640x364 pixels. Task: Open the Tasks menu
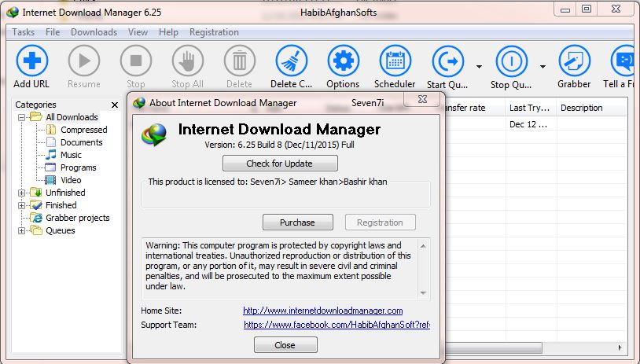tap(24, 32)
